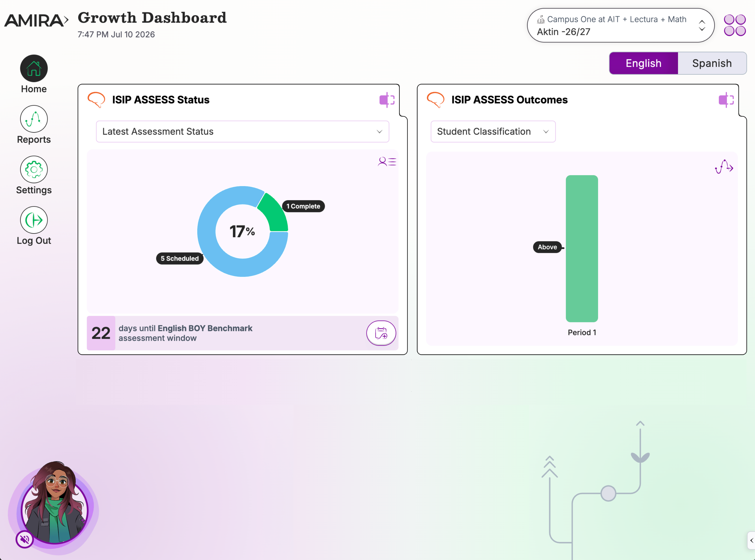Switch language toggle to Spanish
Image resolution: width=755 pixels, height=560 pixels.
pyautogui.click(x=712, y=63)
